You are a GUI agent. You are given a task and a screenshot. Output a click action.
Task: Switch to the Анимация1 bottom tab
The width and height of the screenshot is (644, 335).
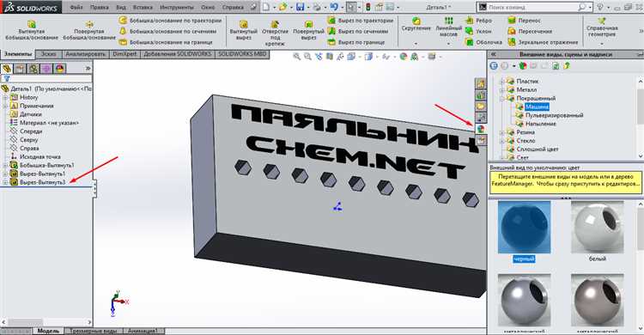click(x=143, y=331)
